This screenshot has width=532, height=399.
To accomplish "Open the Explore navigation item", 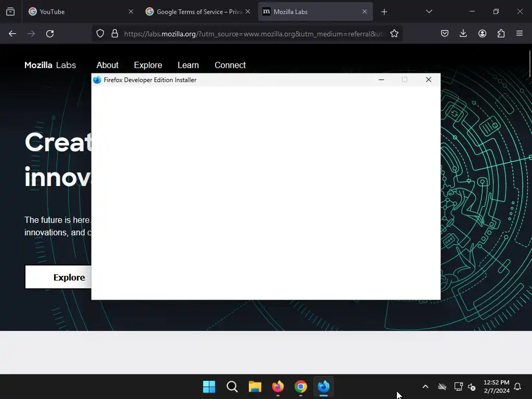I will pos(148,65).
